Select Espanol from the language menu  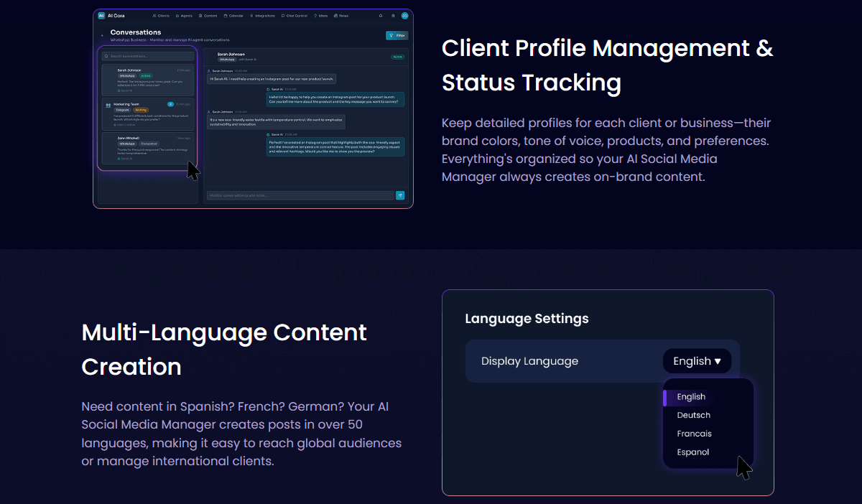(x=692, y=452)
